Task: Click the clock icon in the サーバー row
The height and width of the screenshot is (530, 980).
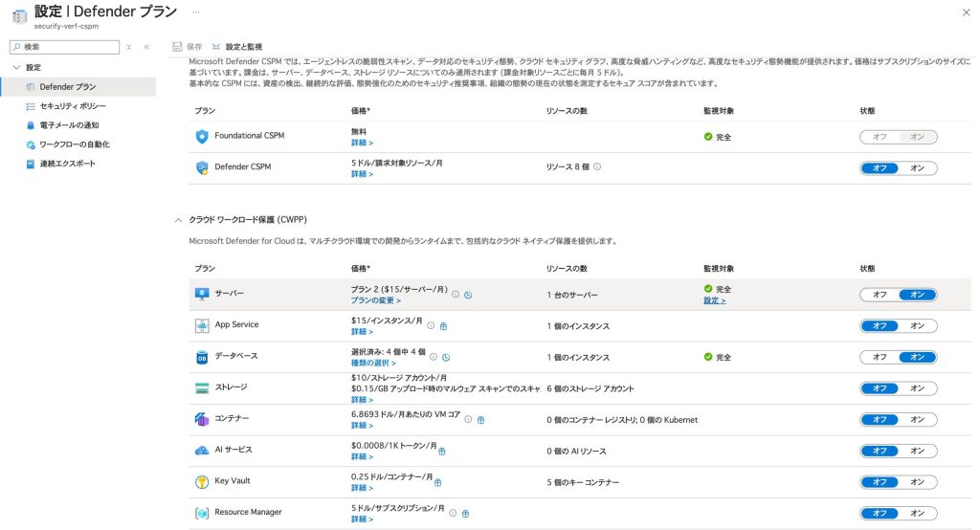Action: (x=468, y=295)
